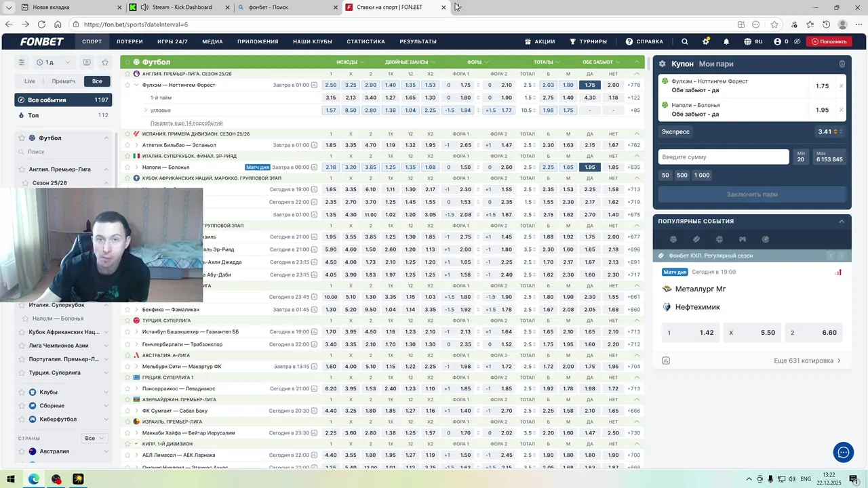Open РЕЗУЛЬТАТЫ navigation tab
Image resolution: width=868 pixels, height=488 pixels.
(x=418, y=41)
